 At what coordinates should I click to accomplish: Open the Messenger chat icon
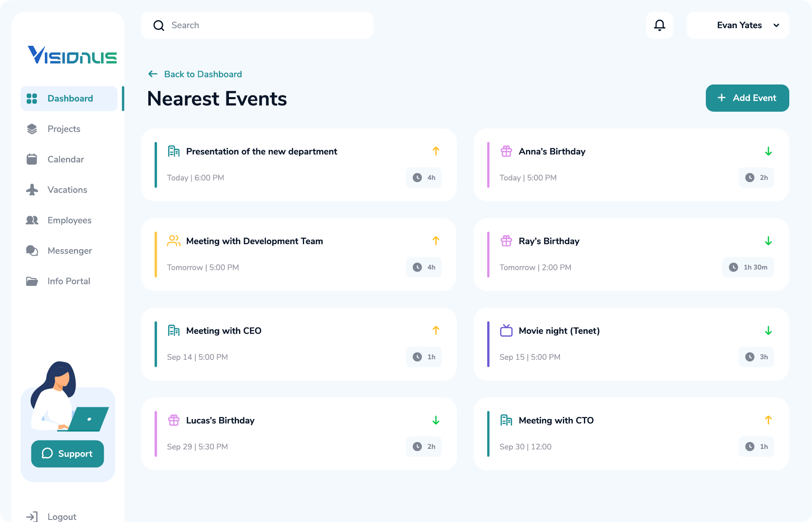32,250
